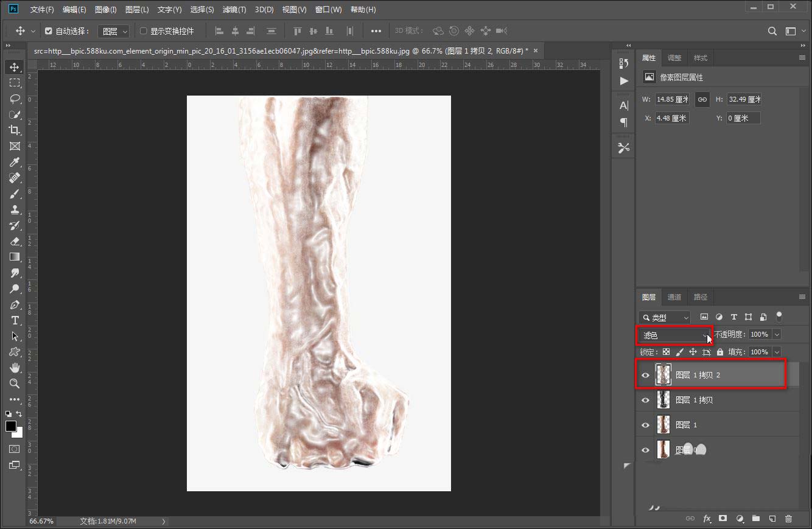
Task: Select the Pen tool
Action: click(x=15, y=304)
